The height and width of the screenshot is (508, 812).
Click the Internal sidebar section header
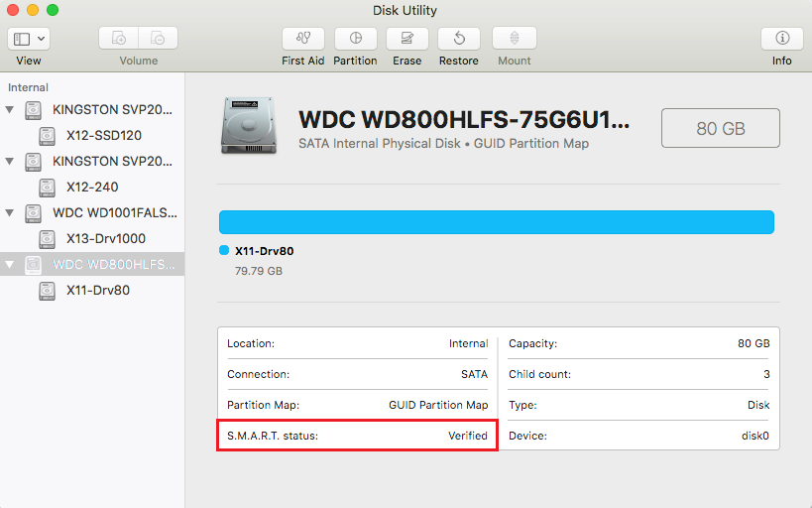click(28, 87)
